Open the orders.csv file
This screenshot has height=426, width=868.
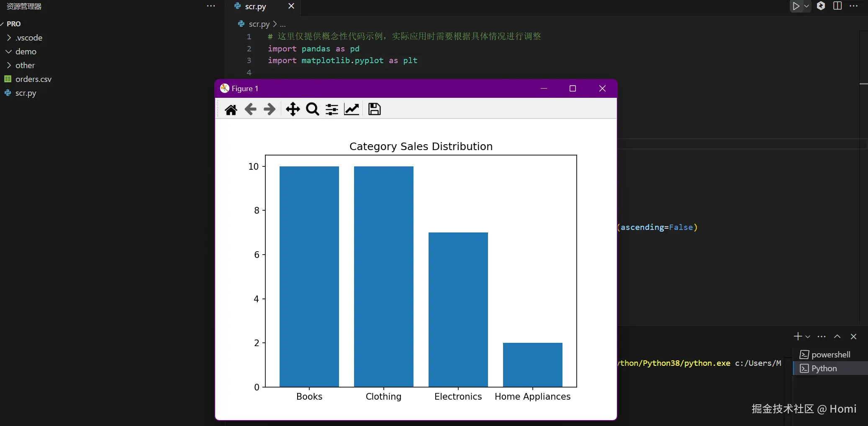coord(33,79)
